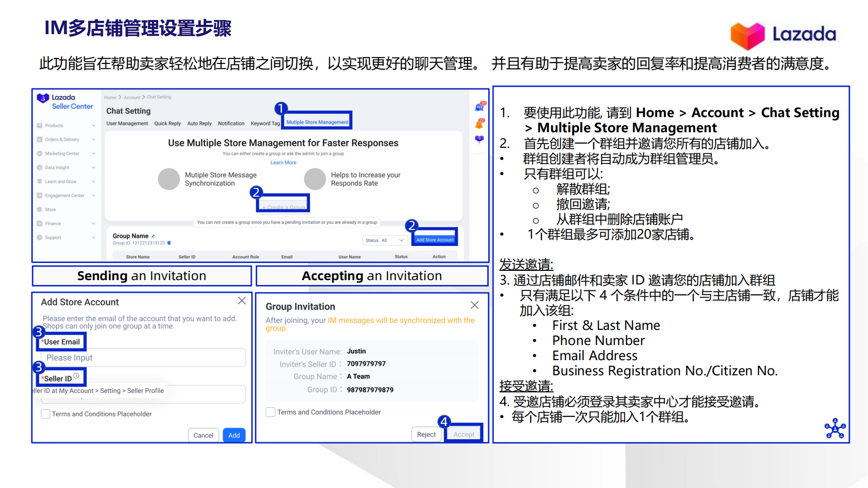868x488 pixels.
Task: Click the Account Role column header
Action: coord(246,257)
